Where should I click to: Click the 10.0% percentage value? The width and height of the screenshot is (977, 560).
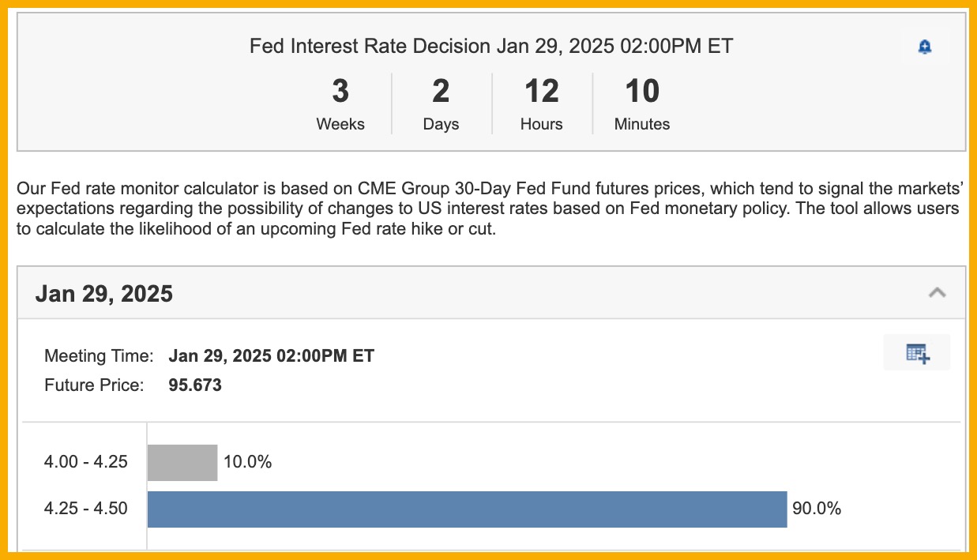point(247,462)
